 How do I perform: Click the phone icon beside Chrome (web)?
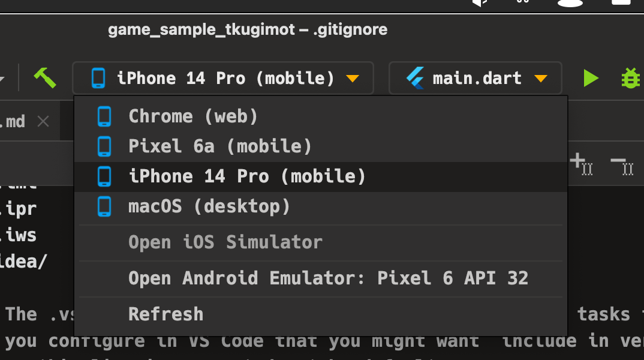click(x=104, y=116)
